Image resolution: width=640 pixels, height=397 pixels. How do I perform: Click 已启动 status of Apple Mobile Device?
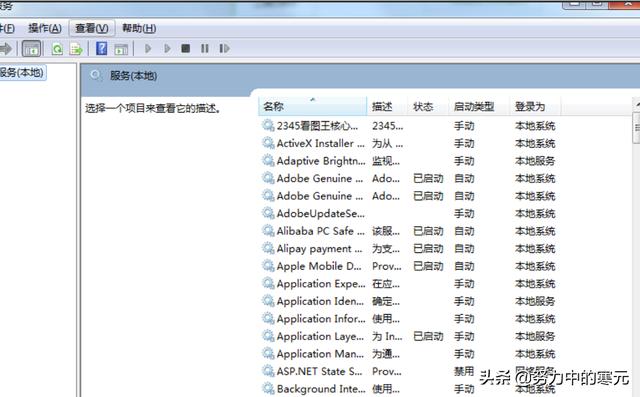(428, 266)
